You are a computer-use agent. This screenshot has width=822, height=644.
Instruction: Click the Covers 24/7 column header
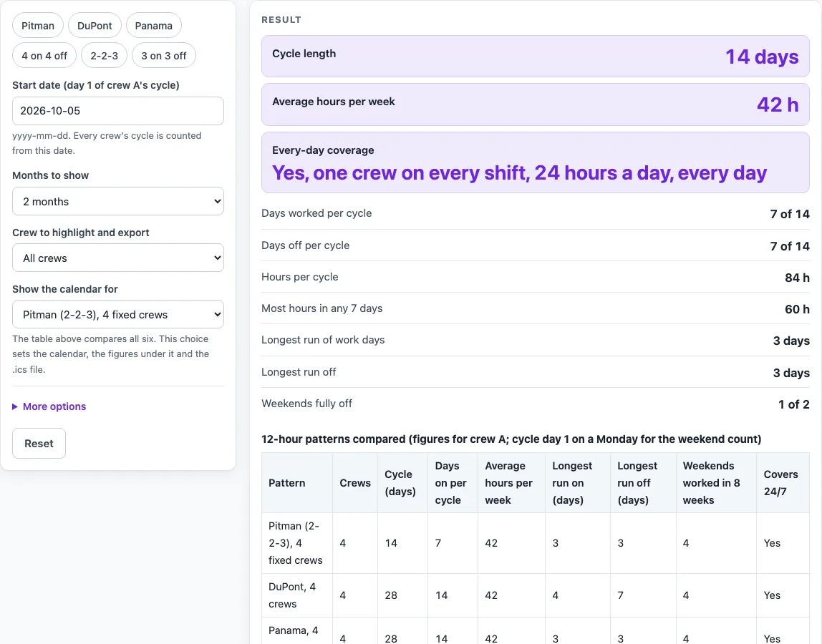pyautogui.click(x=783, y=482)
